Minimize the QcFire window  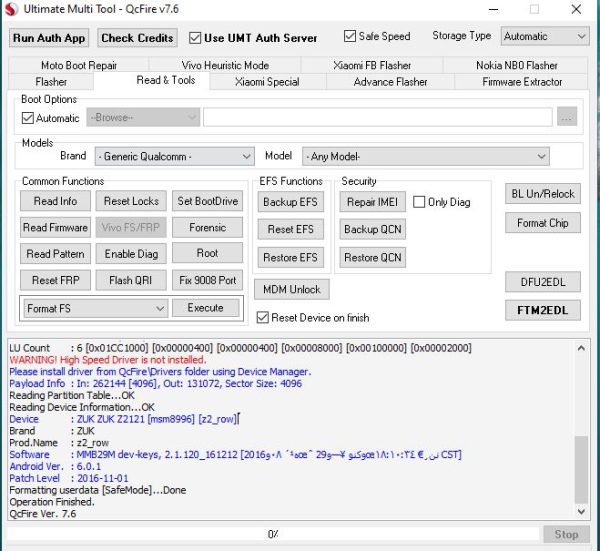[x=494, y=9]
